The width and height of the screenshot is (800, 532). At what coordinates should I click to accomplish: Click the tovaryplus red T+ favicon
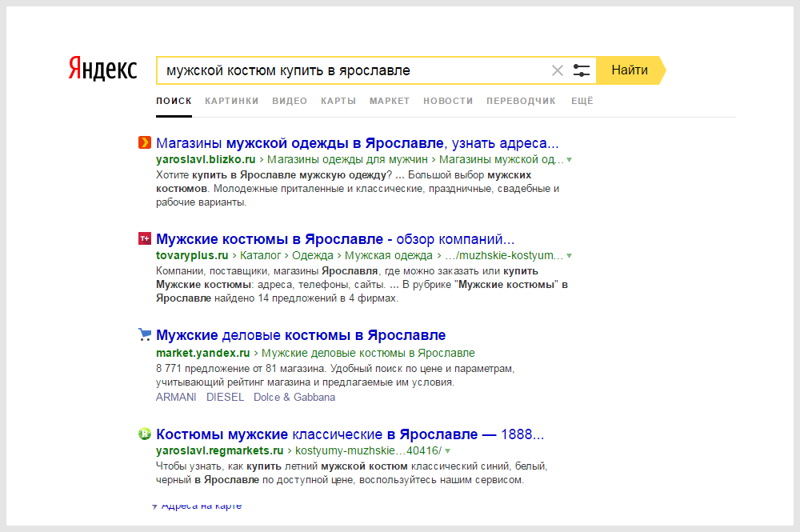coord(145,238)
